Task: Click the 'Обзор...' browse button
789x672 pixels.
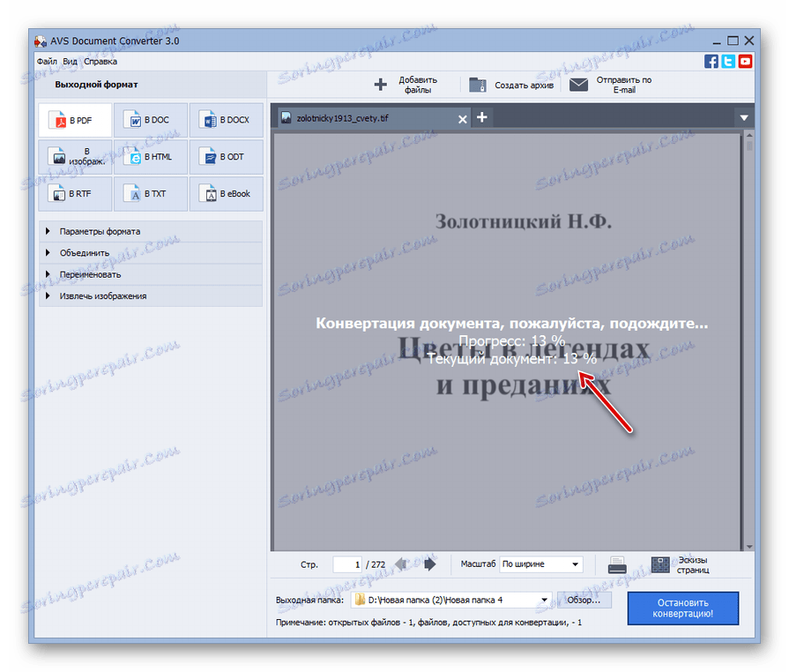Action: point(584,600)
